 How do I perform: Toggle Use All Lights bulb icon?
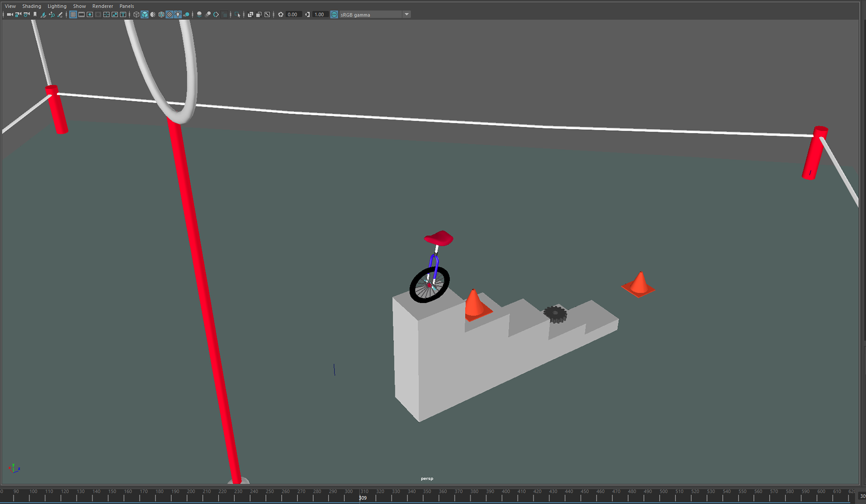click(x=178, y=14)
